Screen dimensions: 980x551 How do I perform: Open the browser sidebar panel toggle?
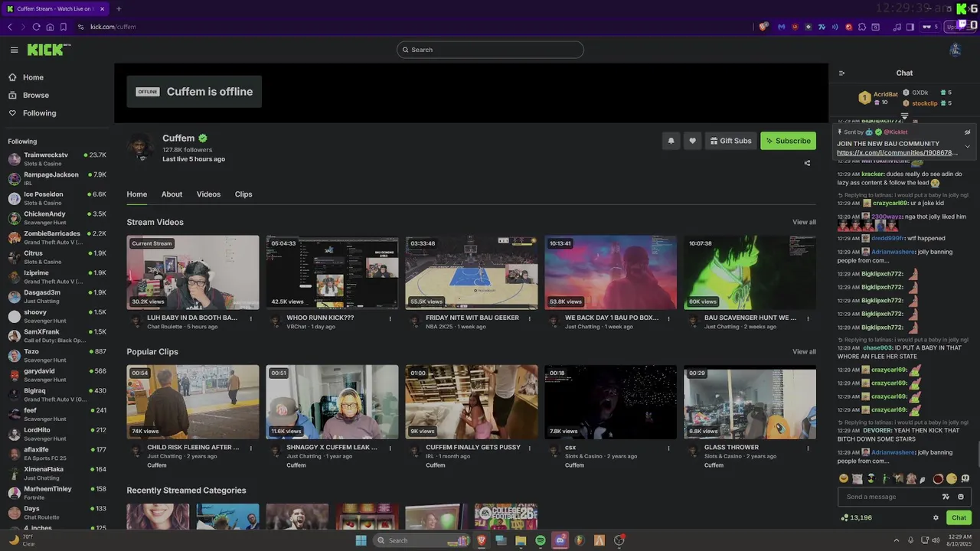click(910, 27)
